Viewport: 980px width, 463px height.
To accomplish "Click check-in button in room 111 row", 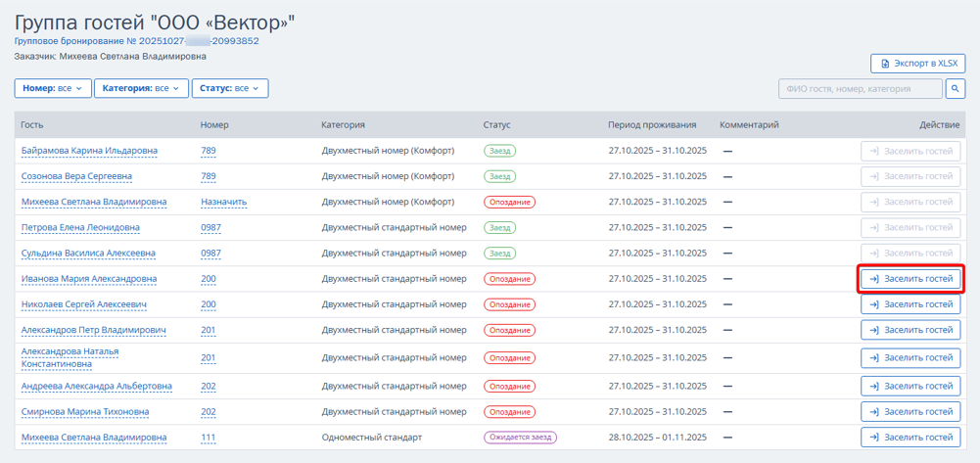I will point(910,438).
